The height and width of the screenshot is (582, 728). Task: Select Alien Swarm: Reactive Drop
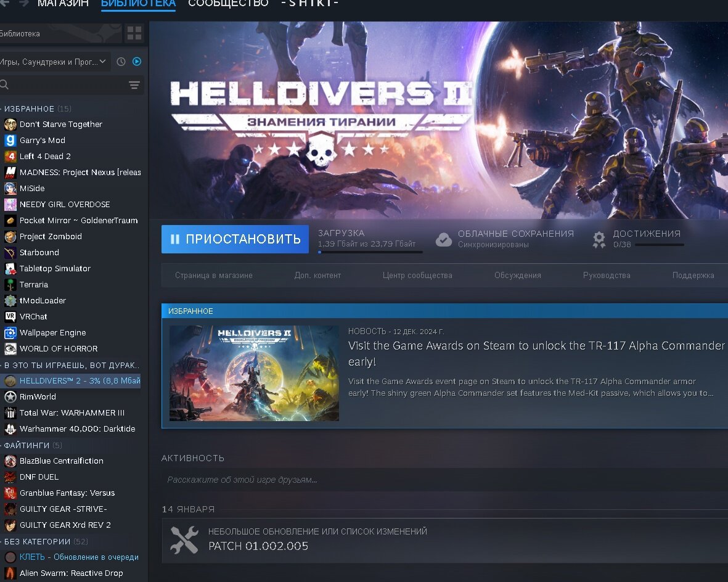pyautogui.click(x=70, y=573)
